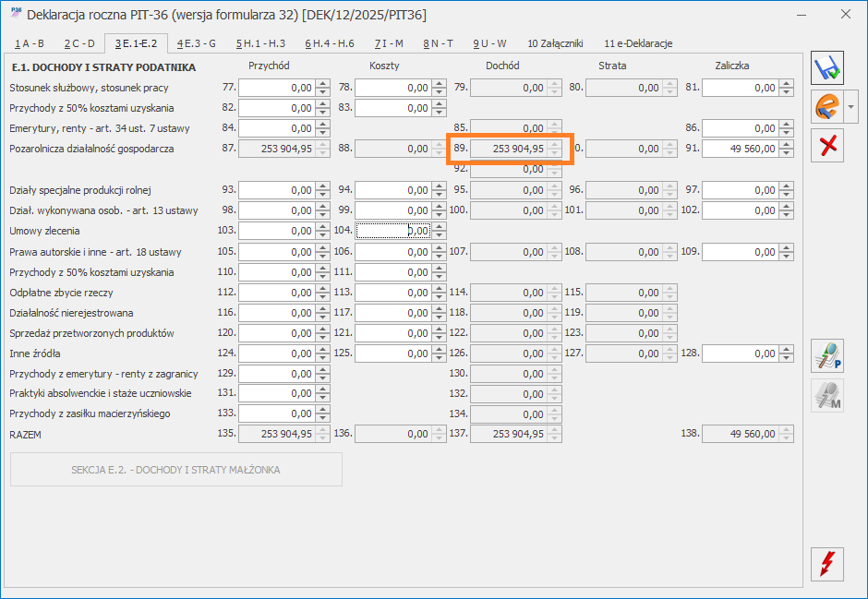Click the red X cancel icon
Viewport: 868px width, 599px height.
click(827, 147)
